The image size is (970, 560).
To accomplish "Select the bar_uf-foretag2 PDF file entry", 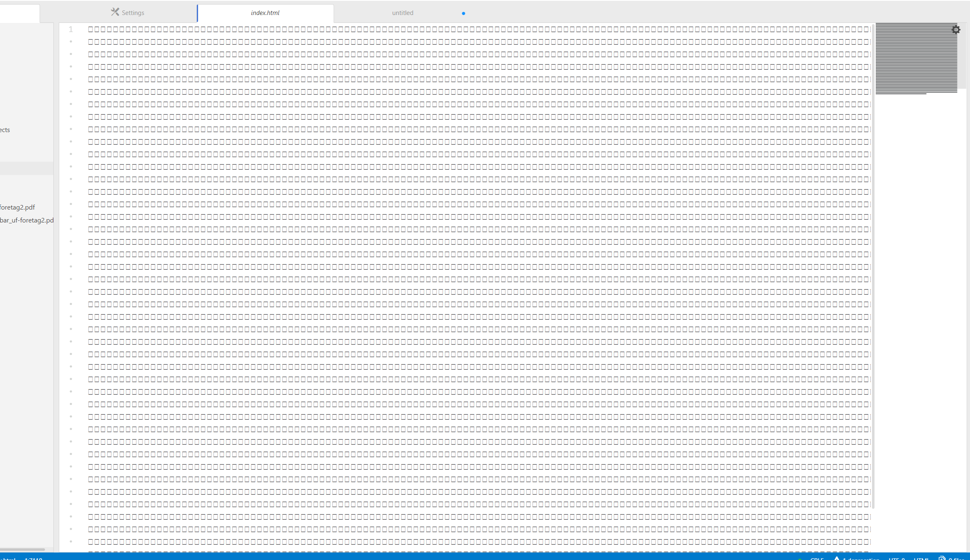I will [x=27, y=220].
